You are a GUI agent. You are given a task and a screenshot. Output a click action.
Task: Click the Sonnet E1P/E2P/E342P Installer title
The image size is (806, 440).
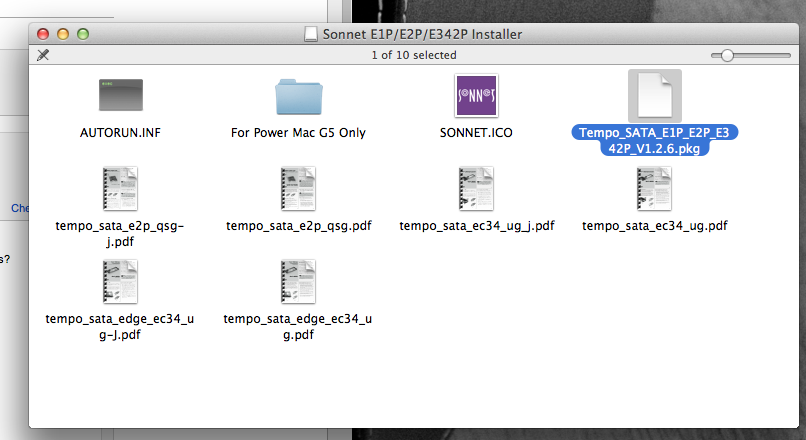click(x=423, y=34)
